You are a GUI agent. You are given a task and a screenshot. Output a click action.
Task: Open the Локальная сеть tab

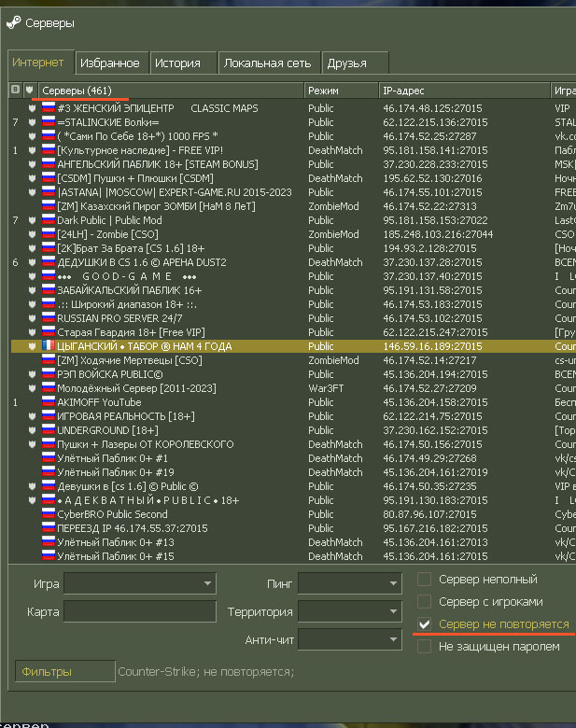pos(269,63)
